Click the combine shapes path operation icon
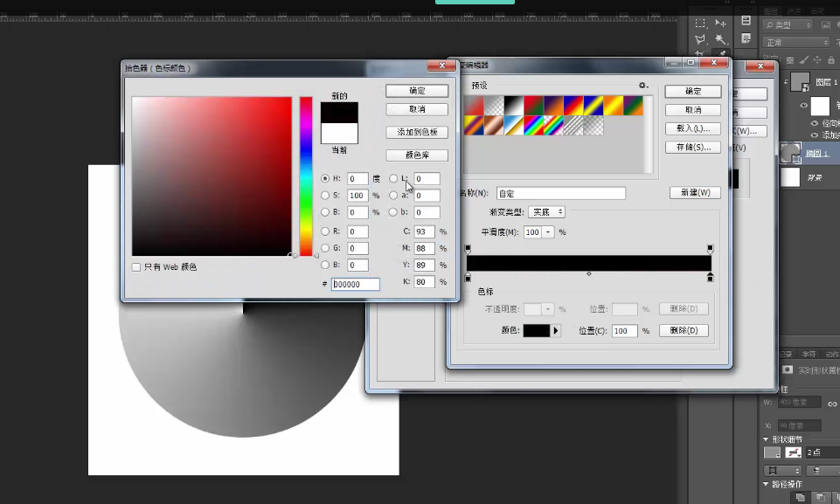 click(801, 498)
